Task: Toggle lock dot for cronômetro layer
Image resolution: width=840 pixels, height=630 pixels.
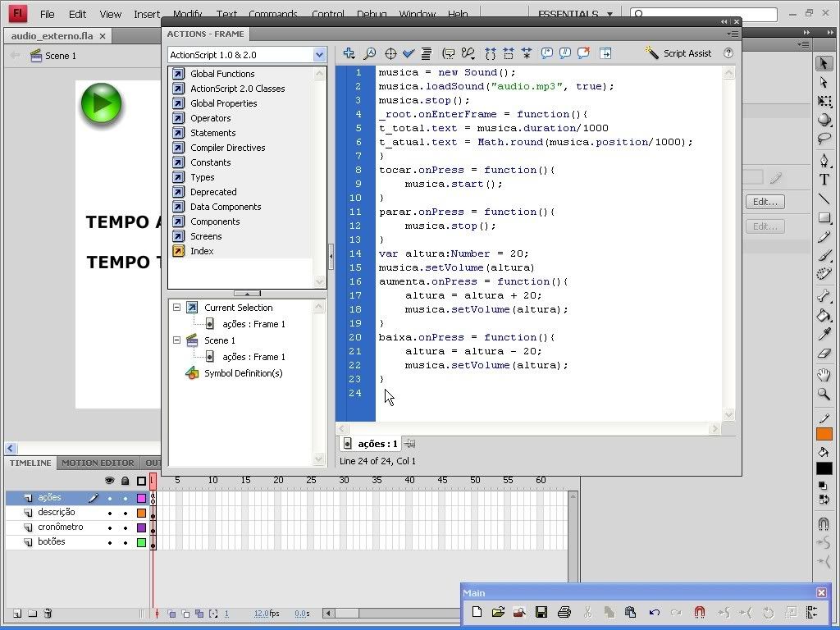Action: (x=126, y=527)
